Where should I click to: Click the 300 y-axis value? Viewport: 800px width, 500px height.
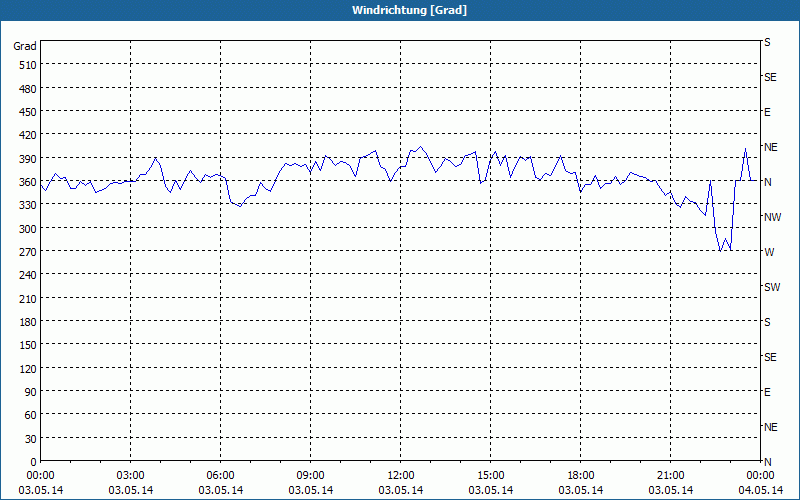pyautogui.click(x=28, y=229)
